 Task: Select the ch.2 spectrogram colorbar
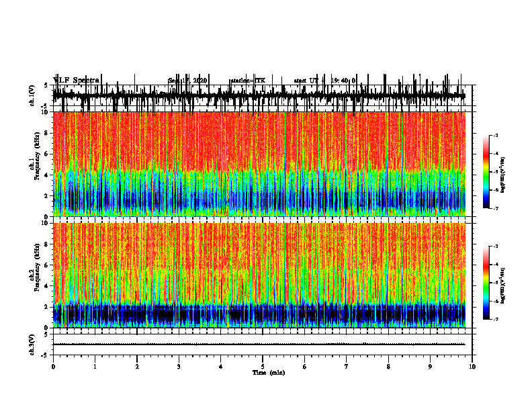[486, 283]
